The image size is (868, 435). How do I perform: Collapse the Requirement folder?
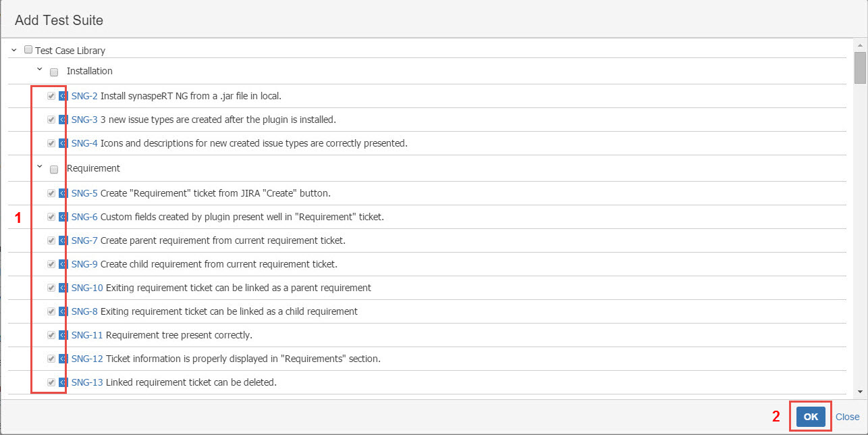(x=39, y=166)
